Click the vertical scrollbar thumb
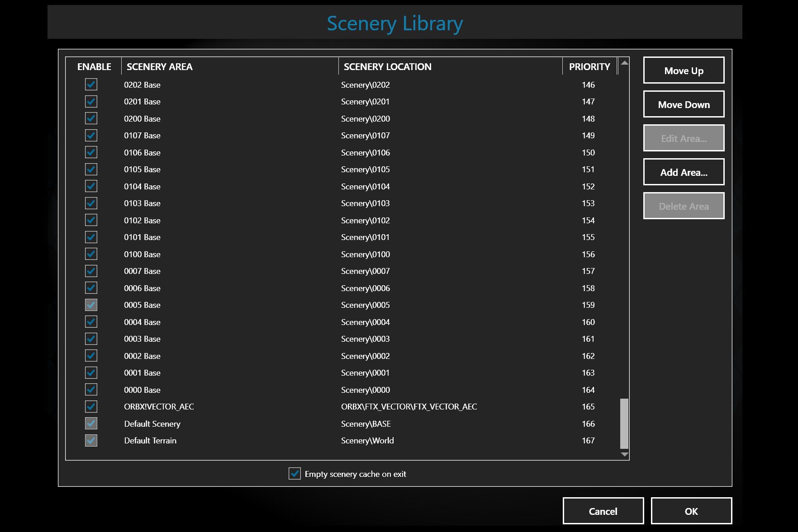The height and width of the screenshot is (532, 798). pos(624,423)
